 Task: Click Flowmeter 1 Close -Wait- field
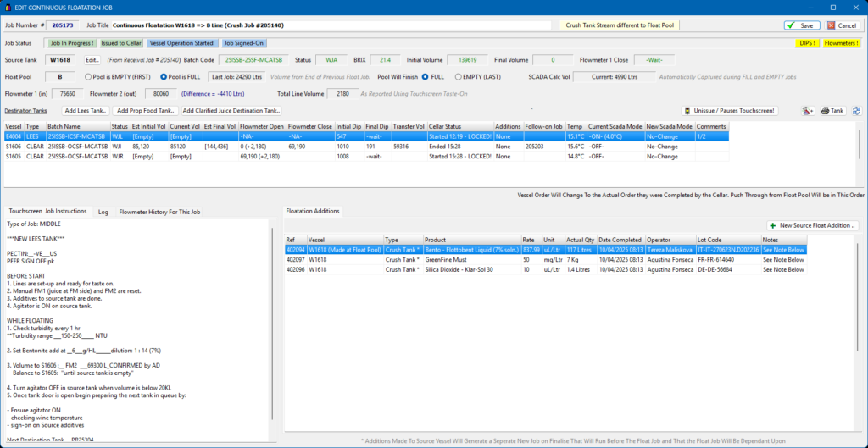[654, 60]
